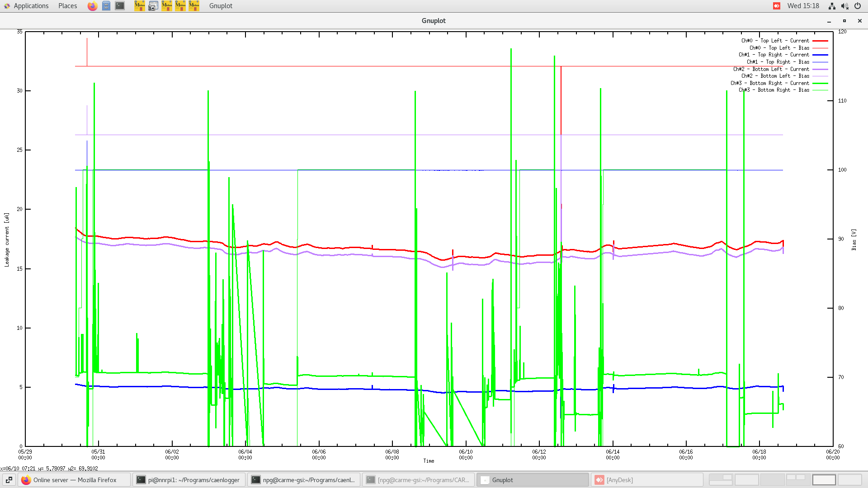Image resolution: width=868 pixels, height=488 pixels.
Task: Open the AnyDesk tray icon
Action: point(777,6)
